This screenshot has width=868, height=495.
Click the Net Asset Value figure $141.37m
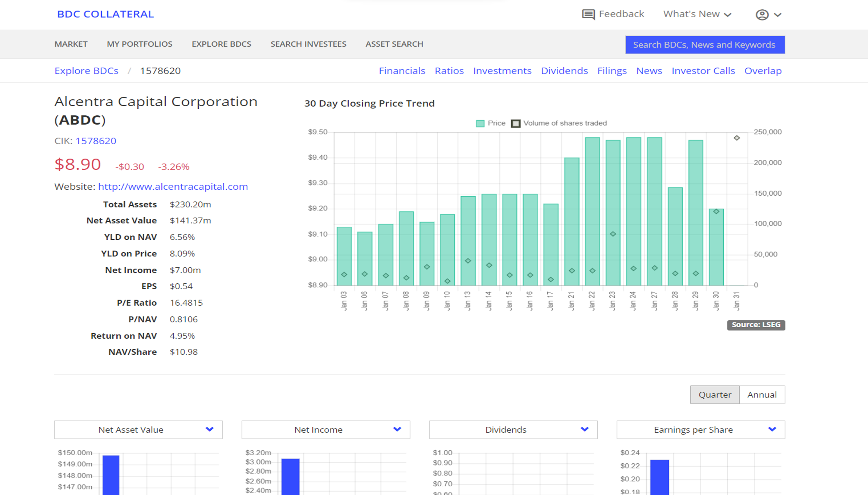pos(190,221)
